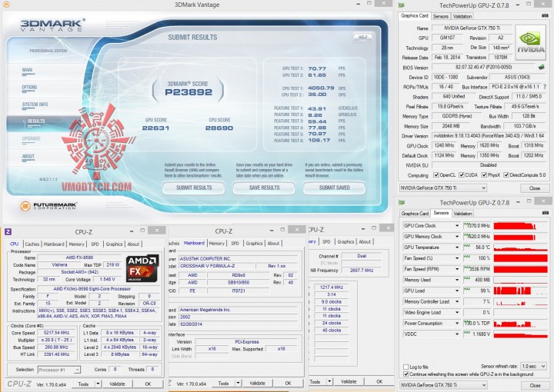Toggle the OpenCL checkbox

pyautogui.click(x=436, y=175)
